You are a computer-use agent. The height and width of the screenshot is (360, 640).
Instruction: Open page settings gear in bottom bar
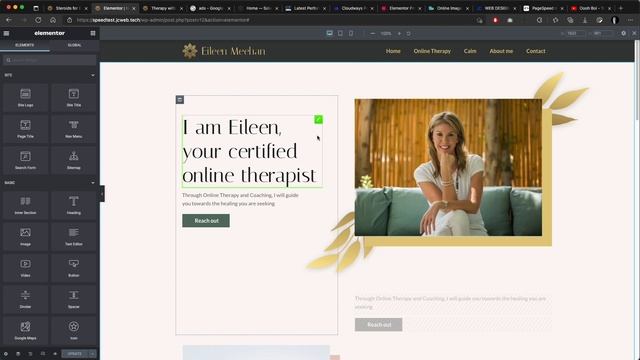pos(6,354)
